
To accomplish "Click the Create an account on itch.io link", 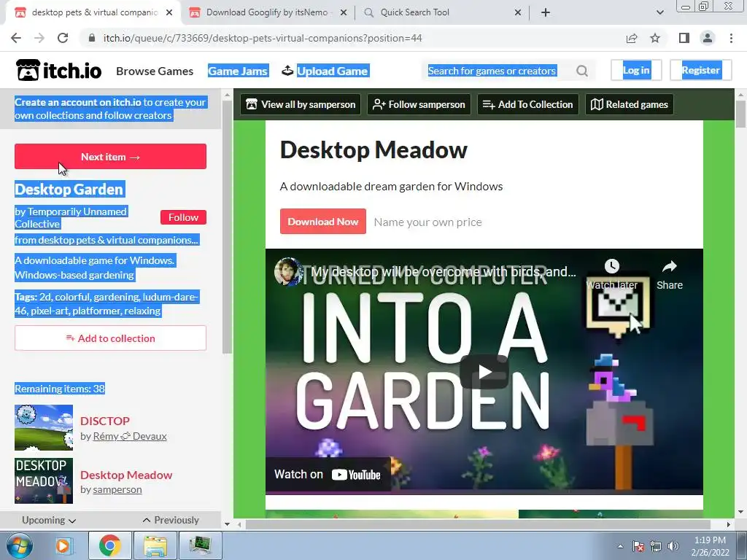I will pos(78,102).
